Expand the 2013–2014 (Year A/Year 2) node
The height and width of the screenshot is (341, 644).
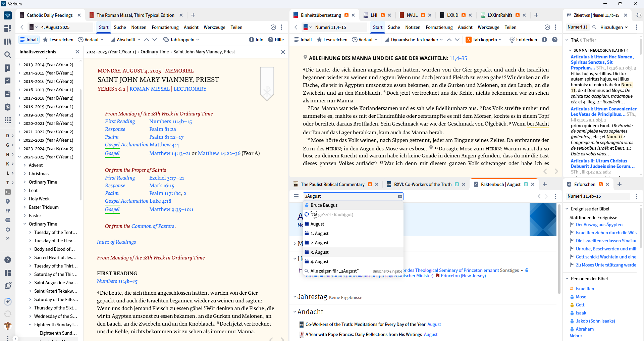19,64
